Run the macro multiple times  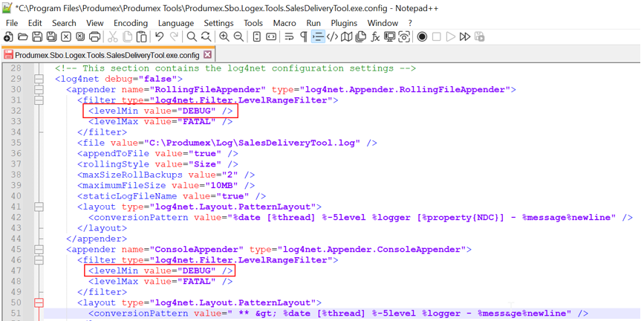coord(465,37)
